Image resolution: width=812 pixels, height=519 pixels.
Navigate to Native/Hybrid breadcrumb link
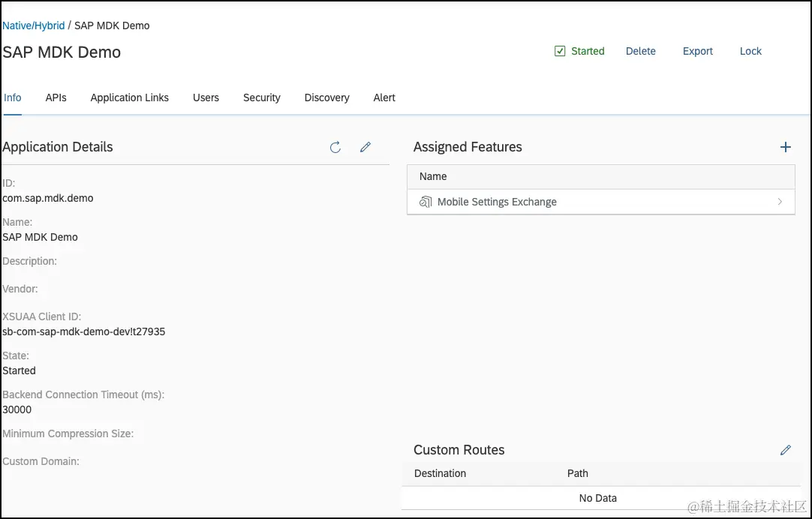click(x=34, y=25)
